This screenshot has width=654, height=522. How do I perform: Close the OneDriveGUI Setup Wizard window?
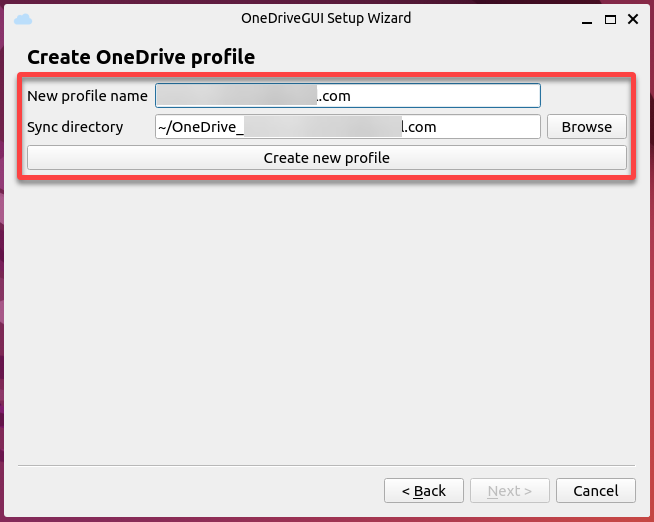[633, 19]
